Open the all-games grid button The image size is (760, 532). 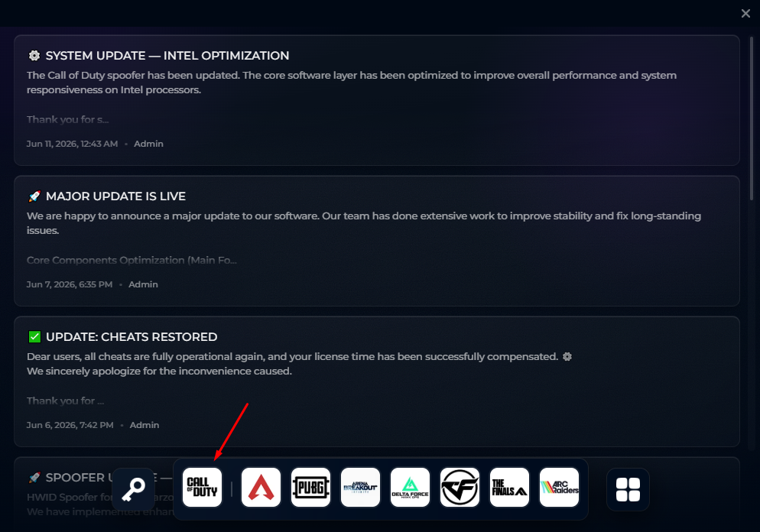tap(628, 489)
